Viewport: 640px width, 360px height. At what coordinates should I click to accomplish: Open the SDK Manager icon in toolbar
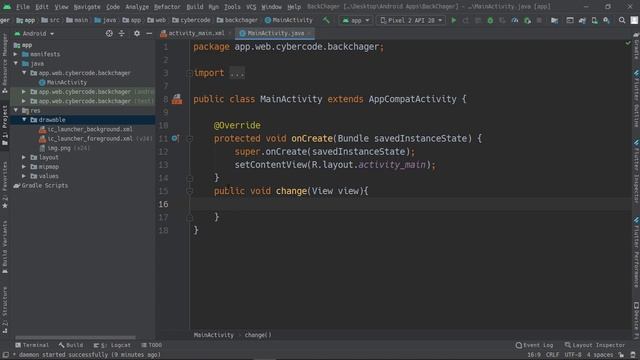coord(607,20)
